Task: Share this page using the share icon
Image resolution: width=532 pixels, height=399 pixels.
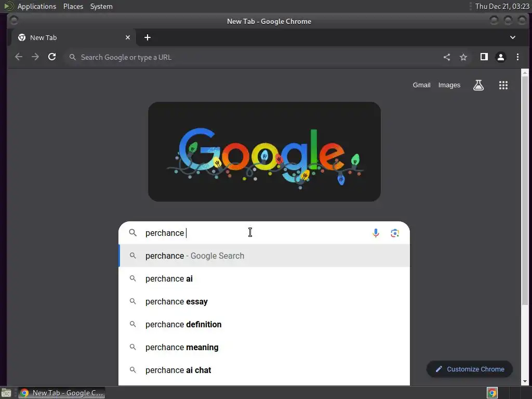Action: pyautogui.click(x=446, y=57)
